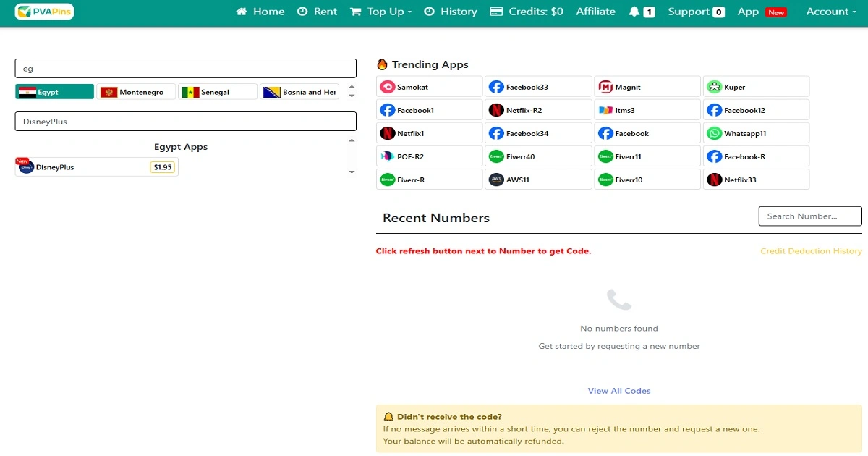Select Montenegro country button

click(x=137, y=92)
